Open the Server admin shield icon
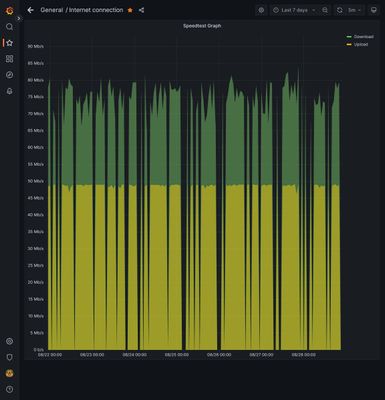The image size is (385, 400). pos(9,357)
